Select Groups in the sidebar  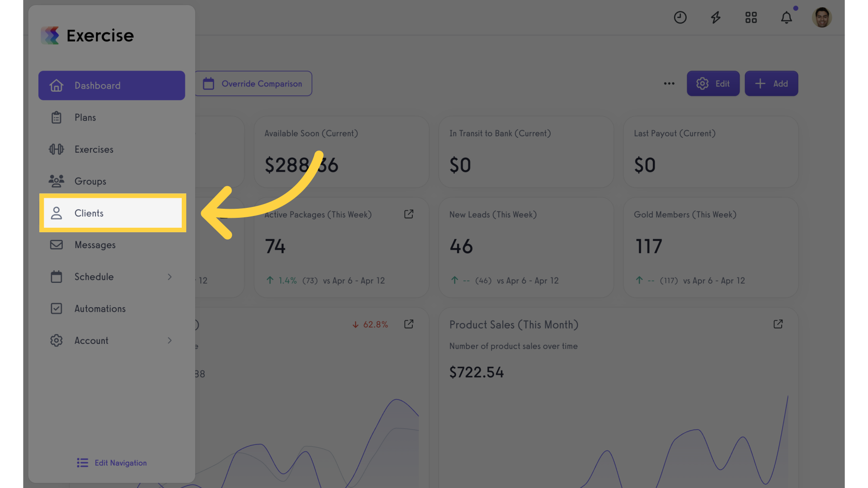(112, 181)
